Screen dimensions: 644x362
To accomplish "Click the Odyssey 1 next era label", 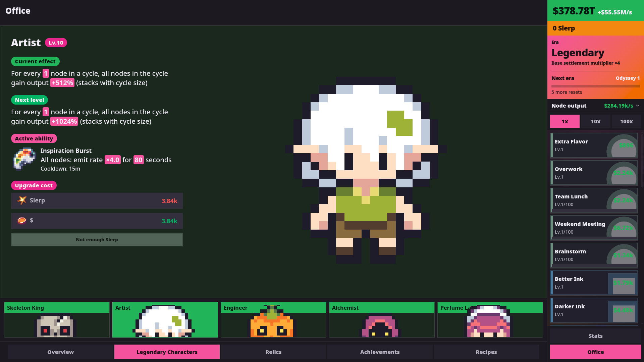I will 628,78.
